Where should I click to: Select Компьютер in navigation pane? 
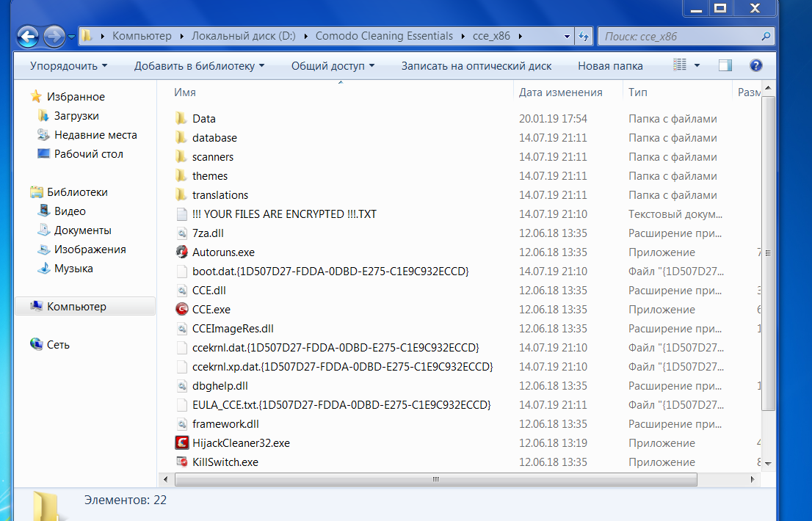(85, 306)
